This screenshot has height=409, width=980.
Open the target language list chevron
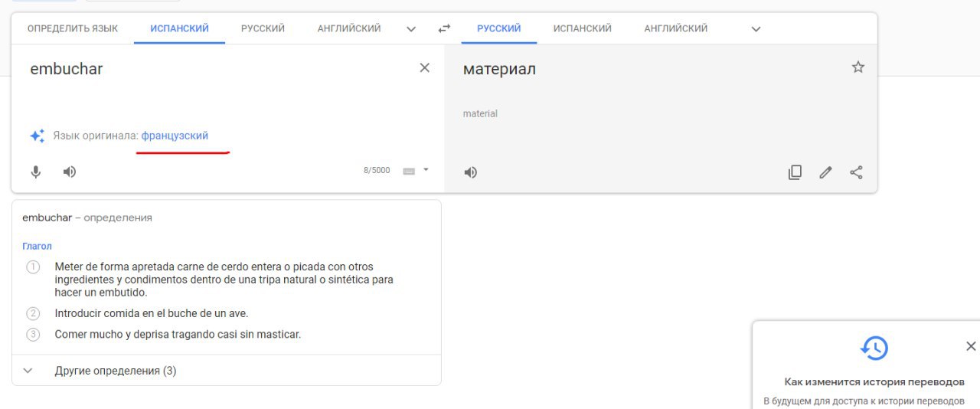click(756, 29)
